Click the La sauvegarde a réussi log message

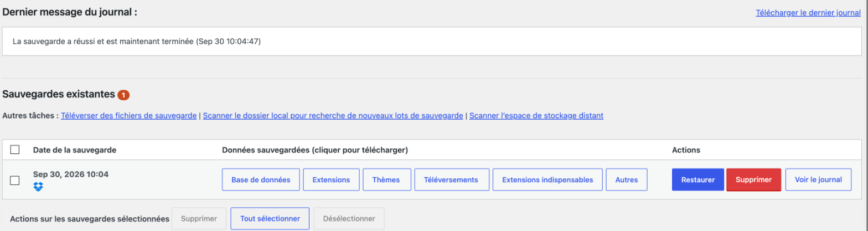(x=136, y=42)
